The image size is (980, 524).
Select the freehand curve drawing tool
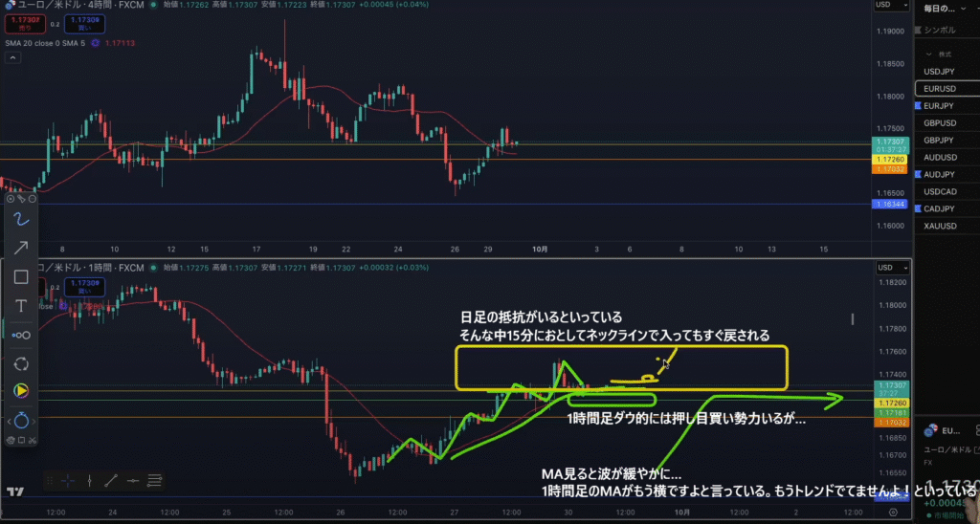tap(21, 219)
